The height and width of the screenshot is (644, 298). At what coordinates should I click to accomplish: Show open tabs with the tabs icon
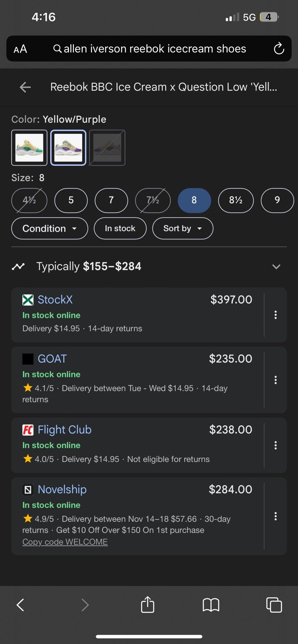274,605
